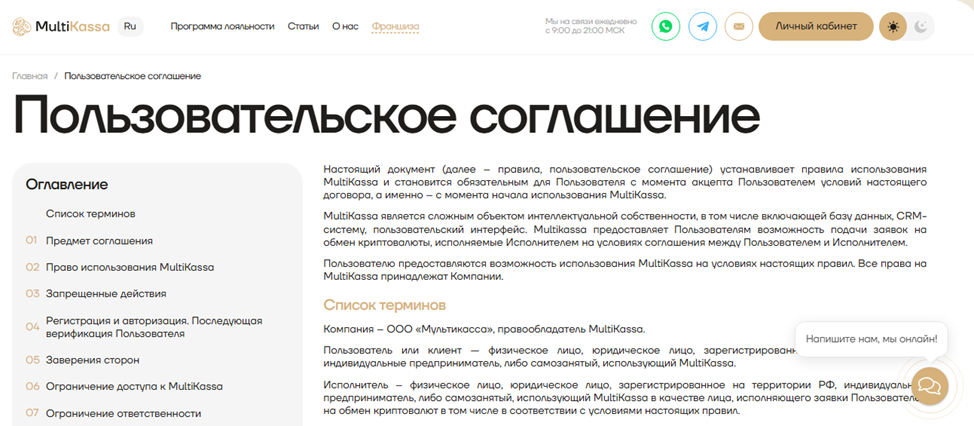This screenshot has width=974, height=426.
Task: Jump to section 01 Предмет соглашения
Action: pyautogui.click(x=99, y=241)
